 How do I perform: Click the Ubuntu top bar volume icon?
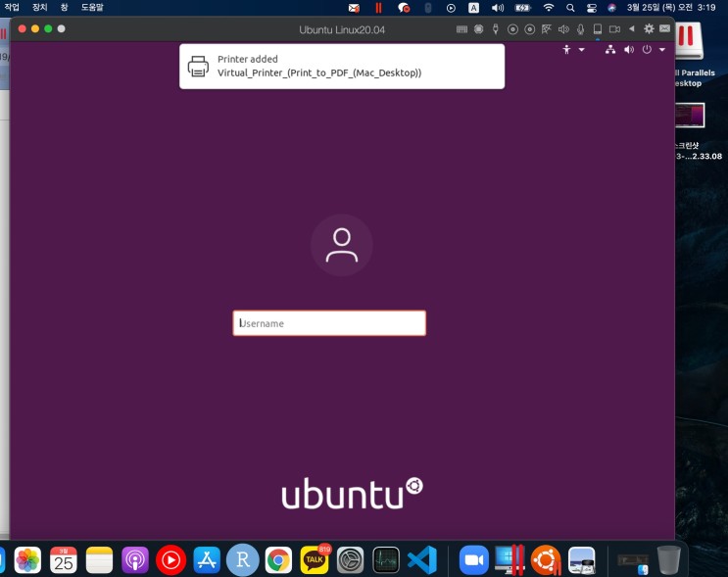point(629,50)
